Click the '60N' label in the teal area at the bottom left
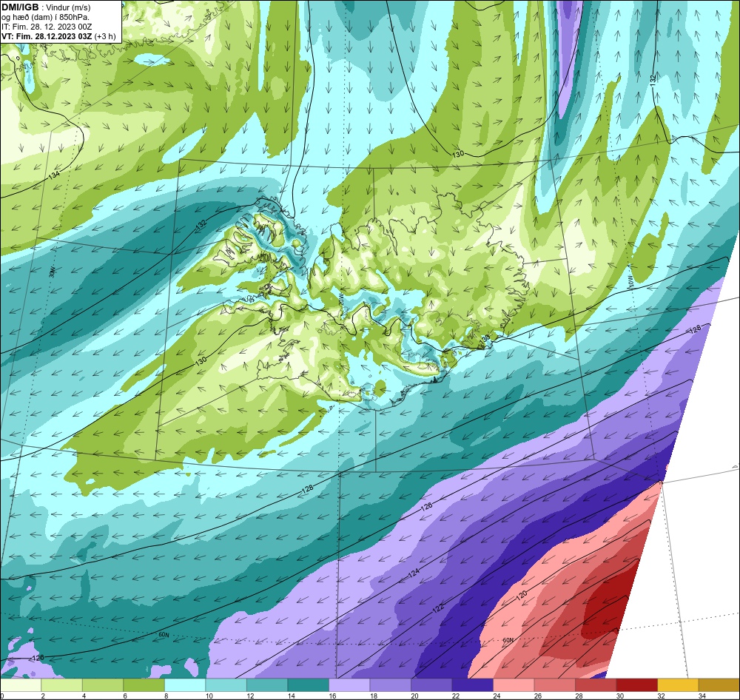 [164, 635]
